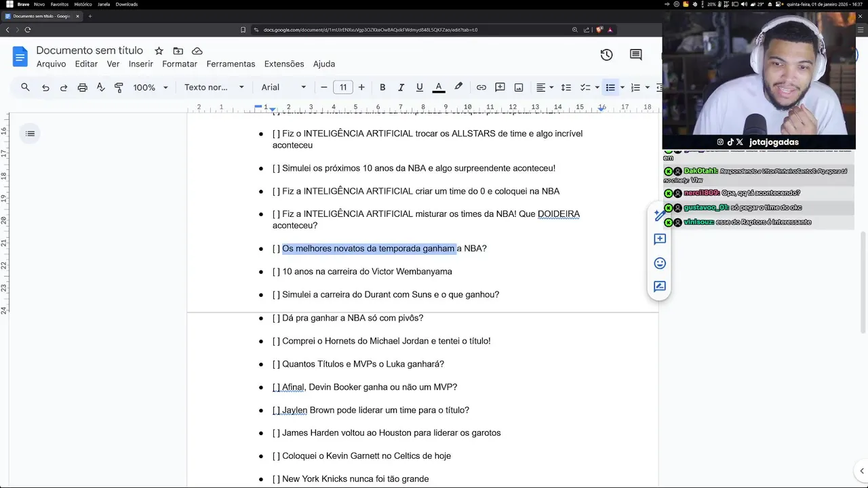Check the cloud save status icon
The height and width of the screenshot is (488, 868).
[x=197, y=51]
